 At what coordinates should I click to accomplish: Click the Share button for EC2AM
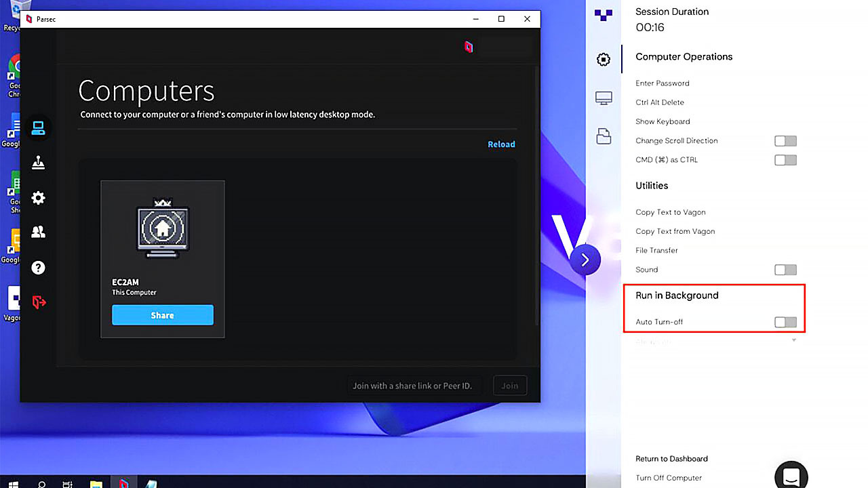click(163, 315)
